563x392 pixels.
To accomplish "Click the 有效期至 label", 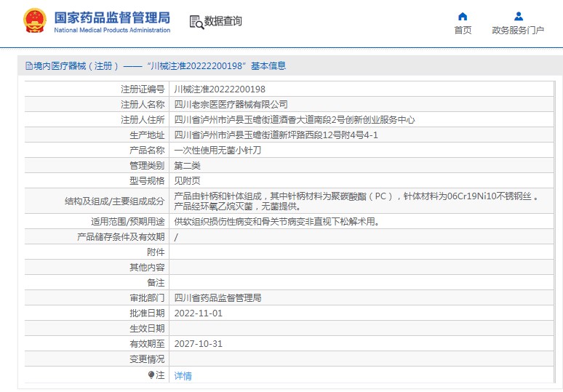I will point(147,343).
